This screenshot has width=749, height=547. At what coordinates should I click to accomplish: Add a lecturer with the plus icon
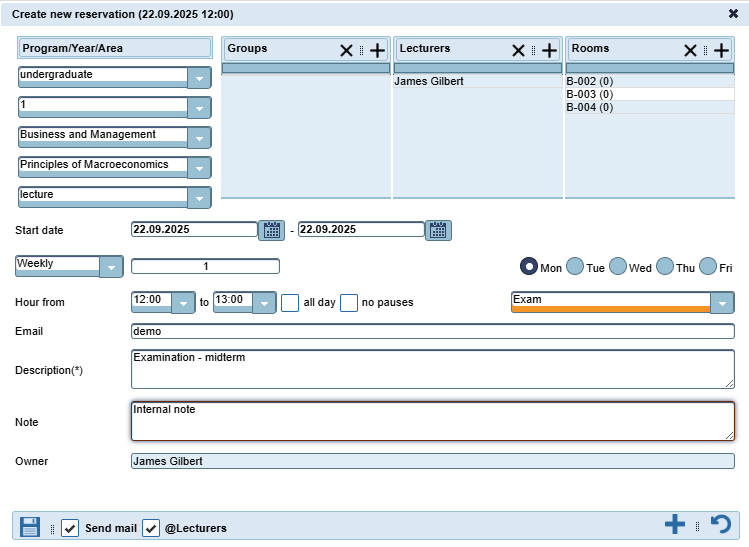click(549, 50)
